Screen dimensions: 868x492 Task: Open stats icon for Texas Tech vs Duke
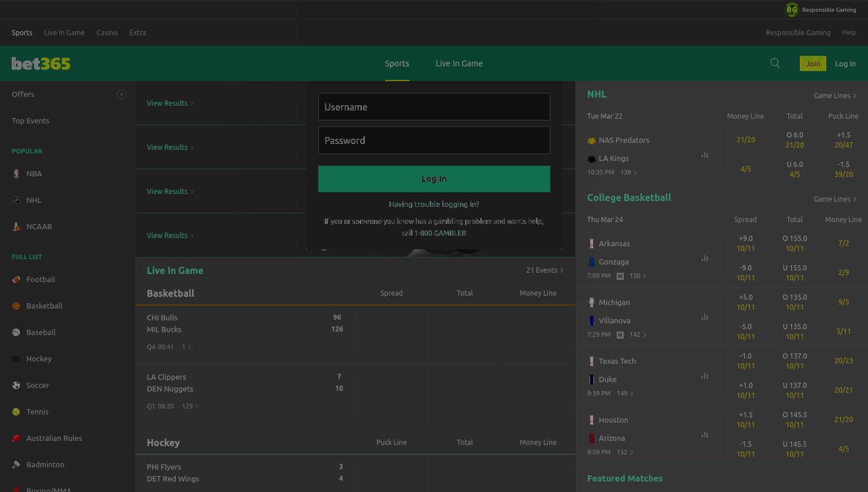[705, 376]
